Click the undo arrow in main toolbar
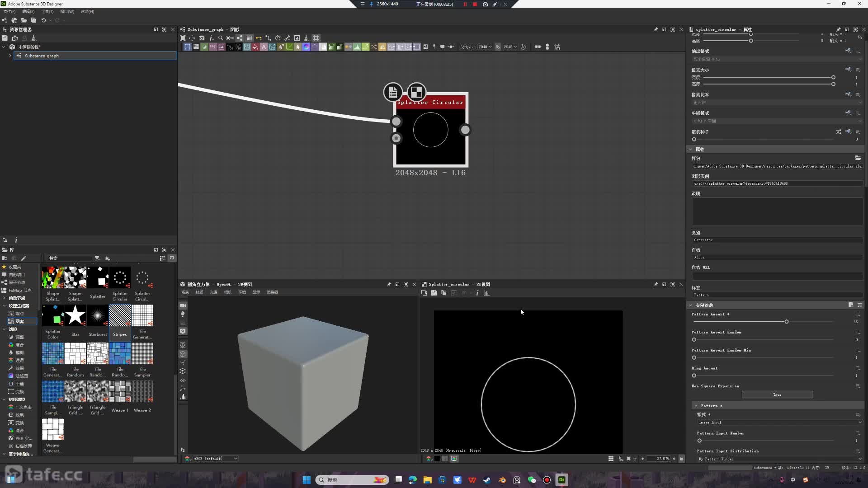 (x=43, y=20)
